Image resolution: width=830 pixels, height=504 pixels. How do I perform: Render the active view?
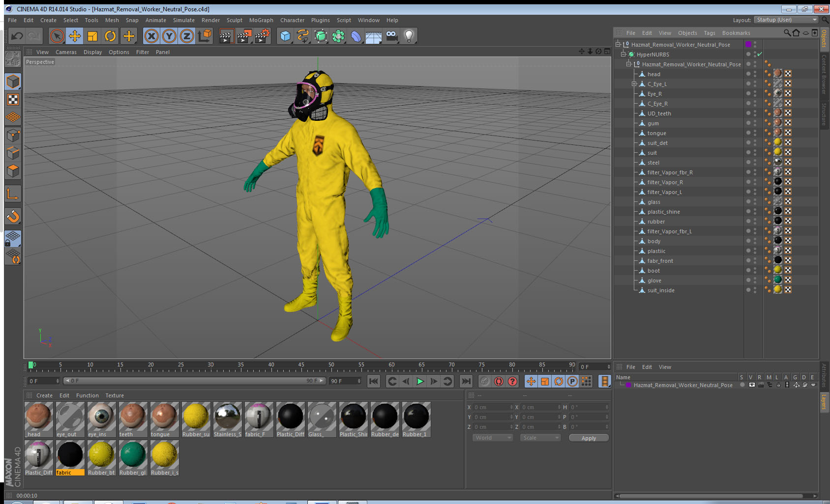click(x=226, y=36)
